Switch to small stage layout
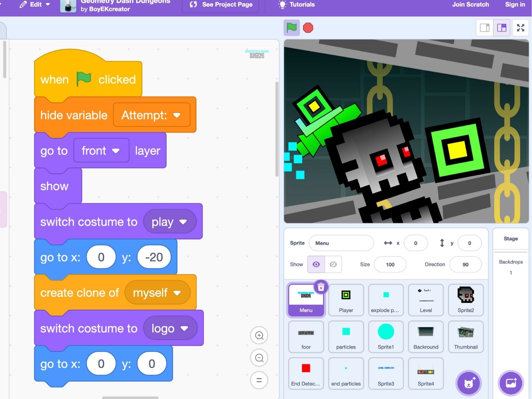532x399 pixels. [485, 28]
